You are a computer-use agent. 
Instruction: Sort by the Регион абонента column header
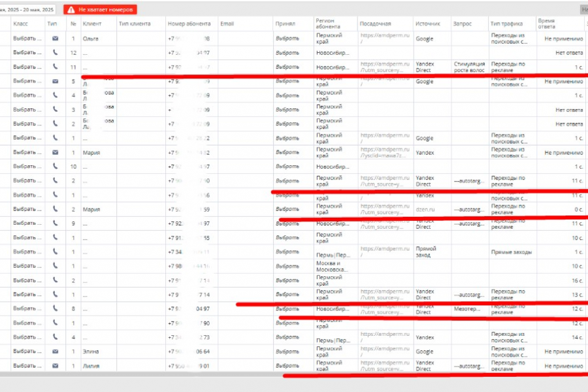point(328,24)
